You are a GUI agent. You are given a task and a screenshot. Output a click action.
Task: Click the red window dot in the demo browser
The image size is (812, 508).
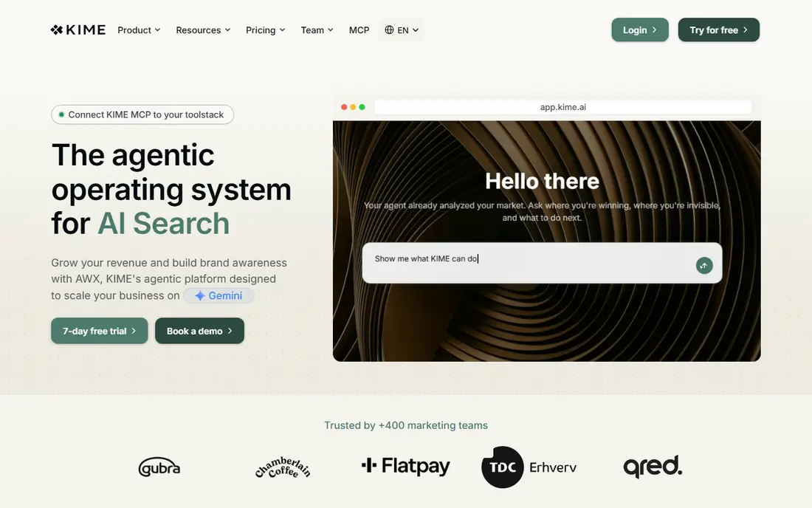tap(344, 107)
